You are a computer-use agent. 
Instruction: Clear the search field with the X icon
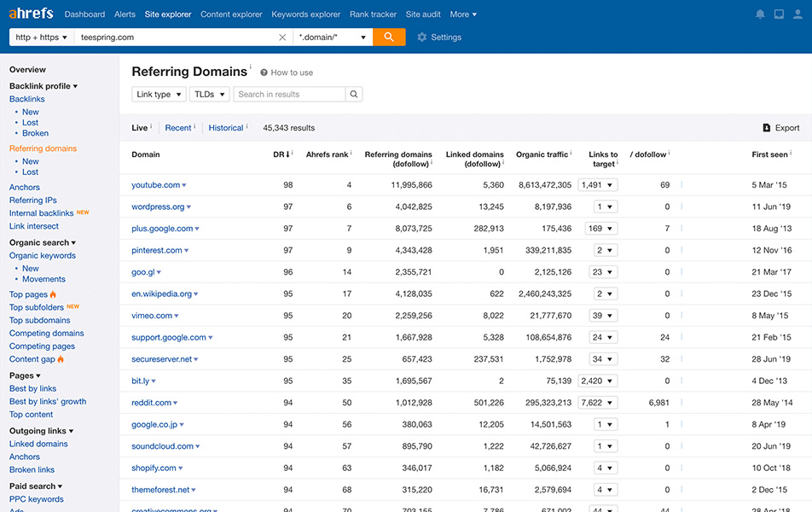click(282, 37)
